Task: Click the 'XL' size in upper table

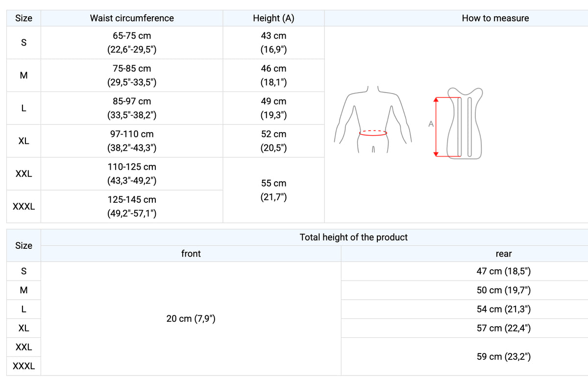Action: click(x=24, y=141)
